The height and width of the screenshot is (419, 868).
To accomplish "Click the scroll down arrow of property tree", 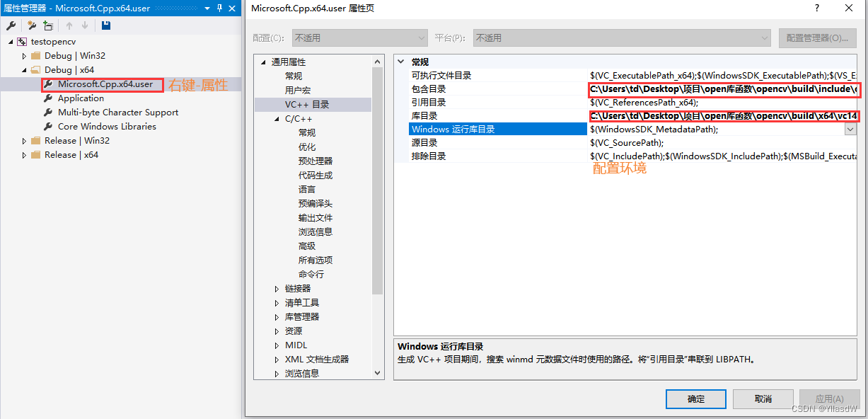I will [x=378, y=372].
